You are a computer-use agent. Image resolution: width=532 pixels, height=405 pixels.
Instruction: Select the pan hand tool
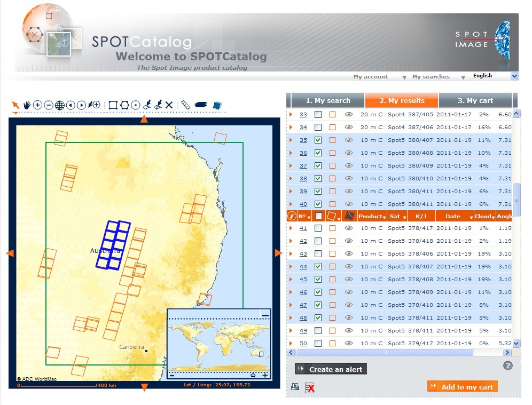pyautogui.click(x=27, y=105)
